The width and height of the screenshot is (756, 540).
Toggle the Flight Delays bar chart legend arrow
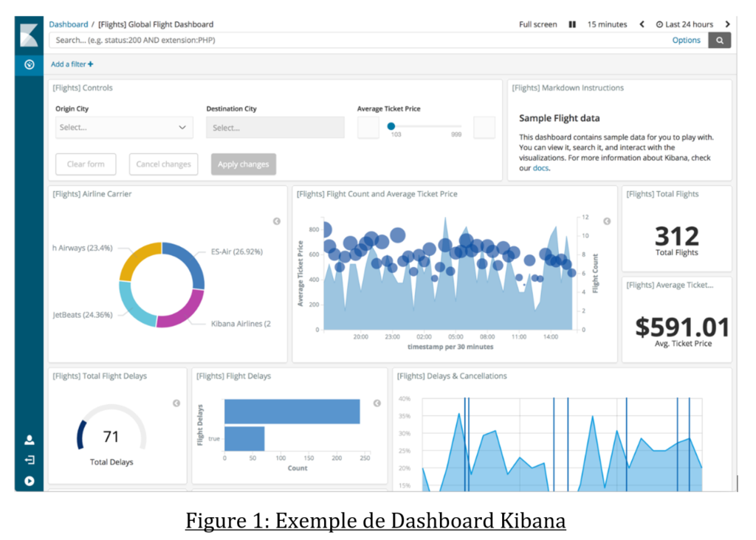[x=377, y=404]
